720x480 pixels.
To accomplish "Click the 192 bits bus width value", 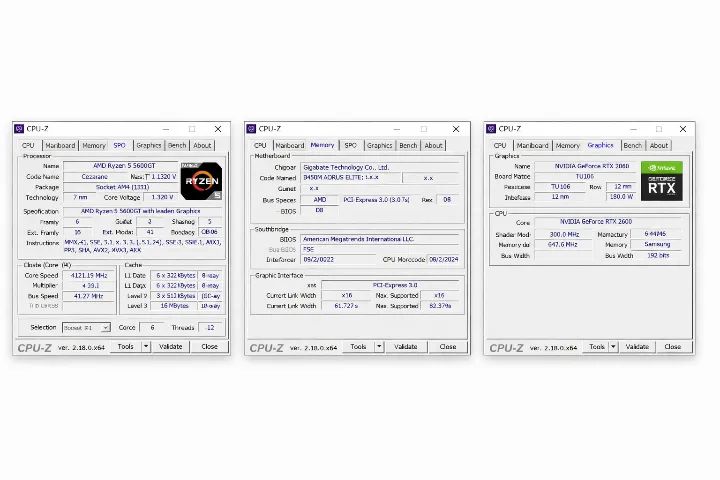I will (x=658, y=255).
